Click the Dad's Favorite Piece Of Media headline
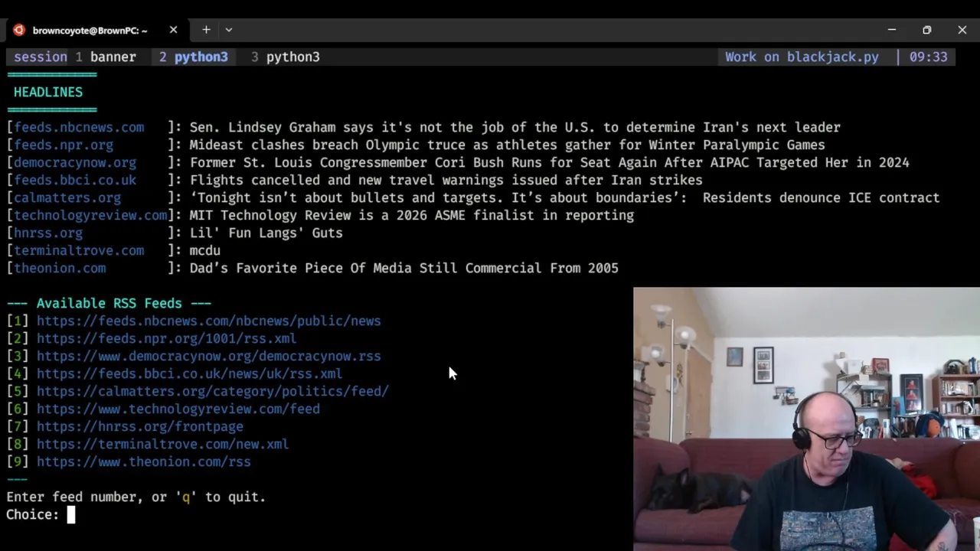Image resolution: width=980 pixels, height=551 pixels. (x=403, y=268)
